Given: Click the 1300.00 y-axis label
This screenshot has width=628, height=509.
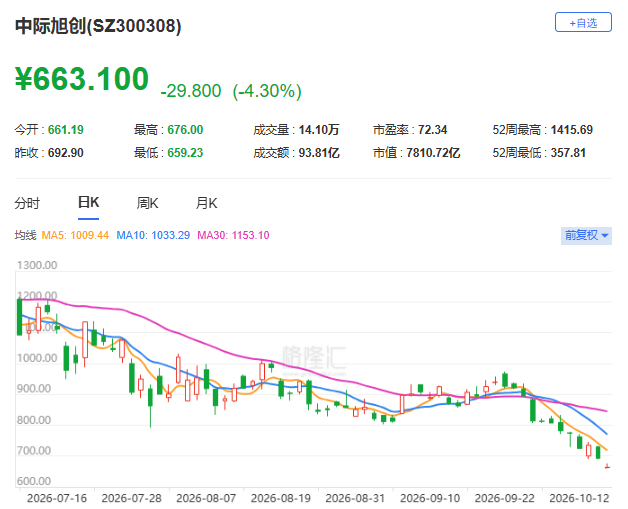Looking at the screenshot, I should (37, 265).
